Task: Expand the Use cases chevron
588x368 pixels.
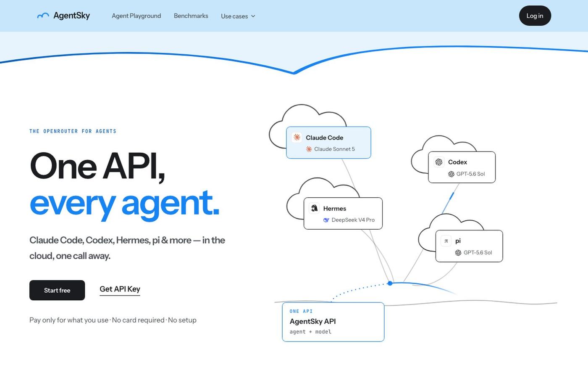Action: 253,16
